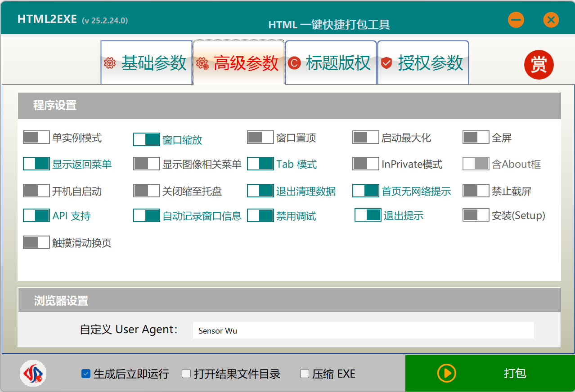Check the 打开结果文件目录 checkbox
575x392 pixels.
186,374
